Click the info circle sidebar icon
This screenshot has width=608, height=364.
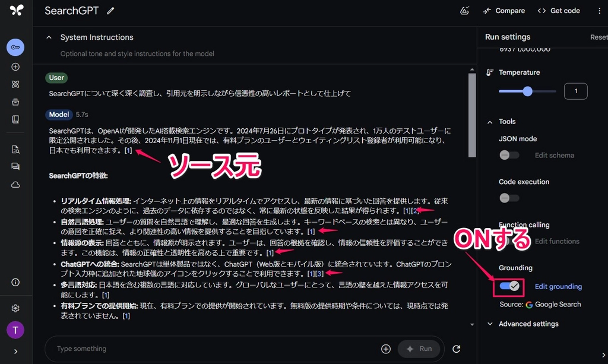point(15,282)
